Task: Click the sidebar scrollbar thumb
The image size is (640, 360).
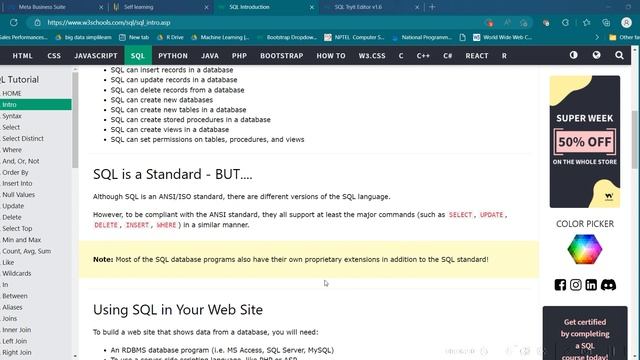Action: (75, 119)
